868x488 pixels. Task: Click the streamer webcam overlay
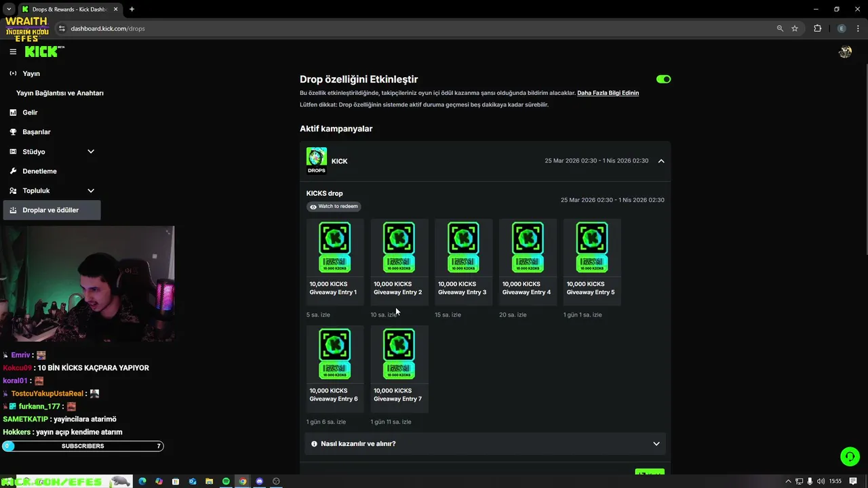87,284
